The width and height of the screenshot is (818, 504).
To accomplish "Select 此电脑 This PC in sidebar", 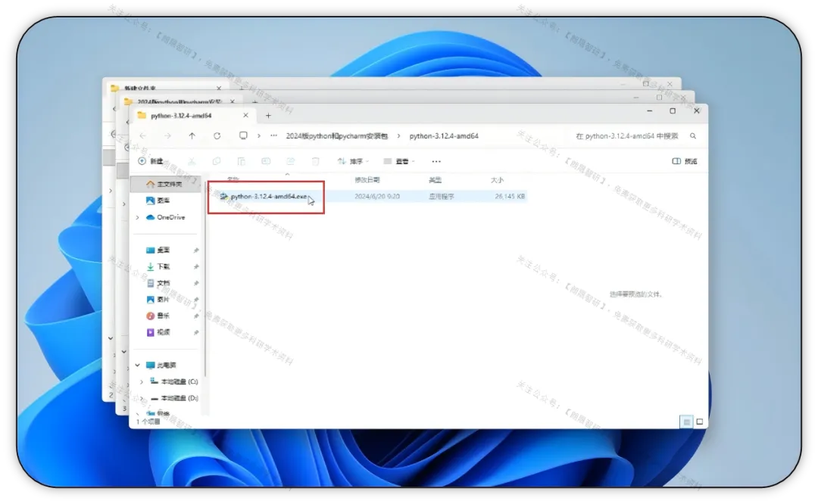I will (x=161, y=366).
